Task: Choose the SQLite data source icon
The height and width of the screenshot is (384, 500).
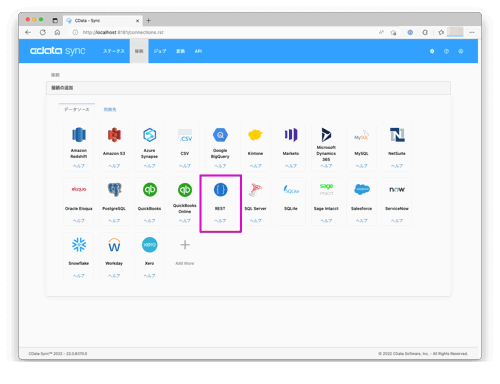Action: pos(291,190)
